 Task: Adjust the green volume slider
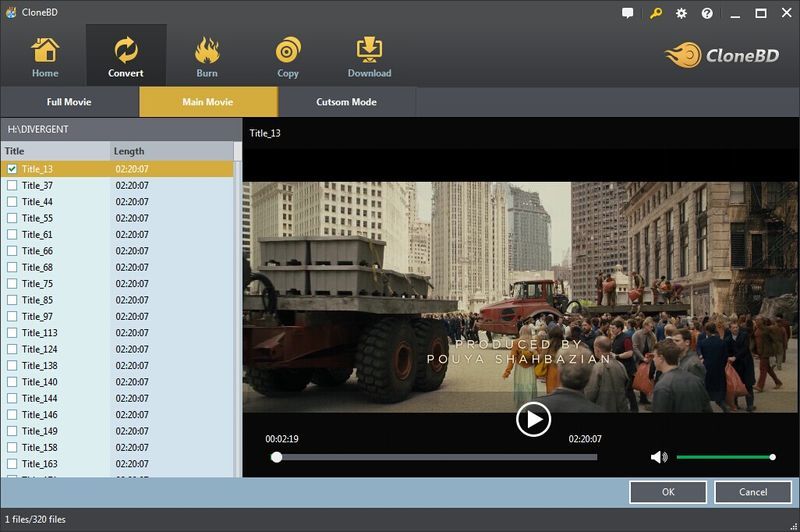click(x=725, y=457)
